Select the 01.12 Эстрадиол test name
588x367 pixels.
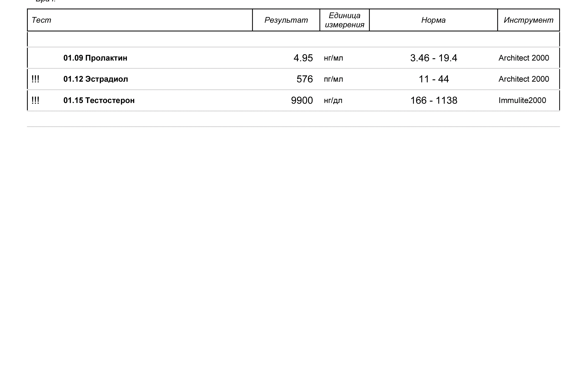[96, 79]
